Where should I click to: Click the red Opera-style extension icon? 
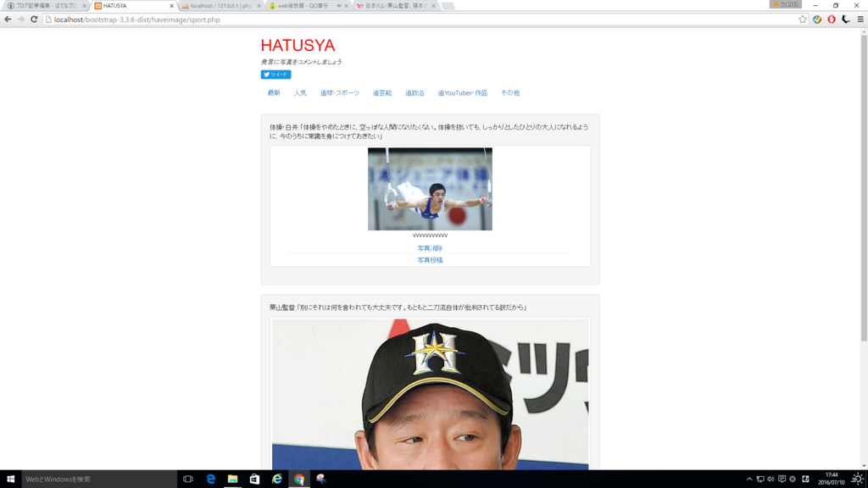pos(832,19)
